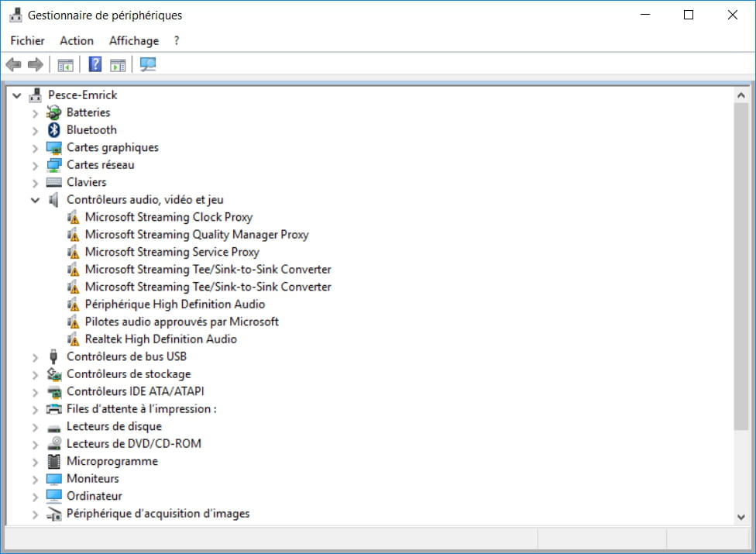Click the action pane toolbar icon
Viewport: 756px width, 554px height.
pyautogui.click(x=118, y=64)
